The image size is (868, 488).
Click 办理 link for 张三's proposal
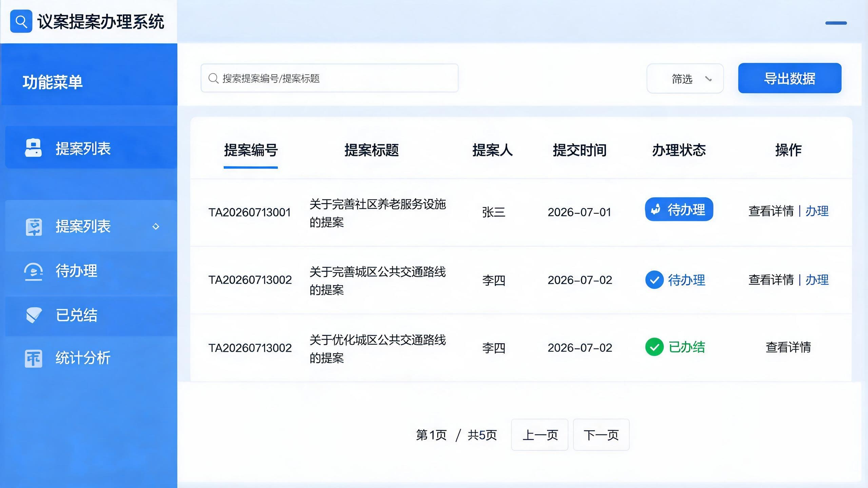click(x=817, y=211)
